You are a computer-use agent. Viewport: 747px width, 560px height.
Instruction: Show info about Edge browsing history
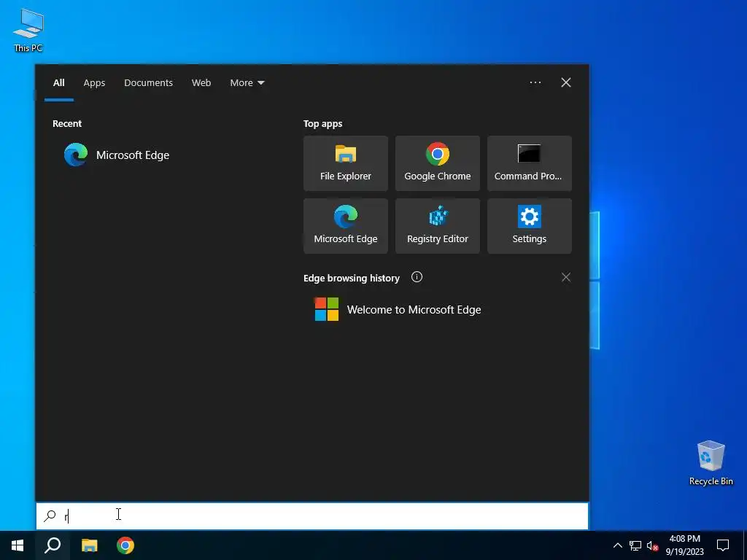[x=417, y=277]
